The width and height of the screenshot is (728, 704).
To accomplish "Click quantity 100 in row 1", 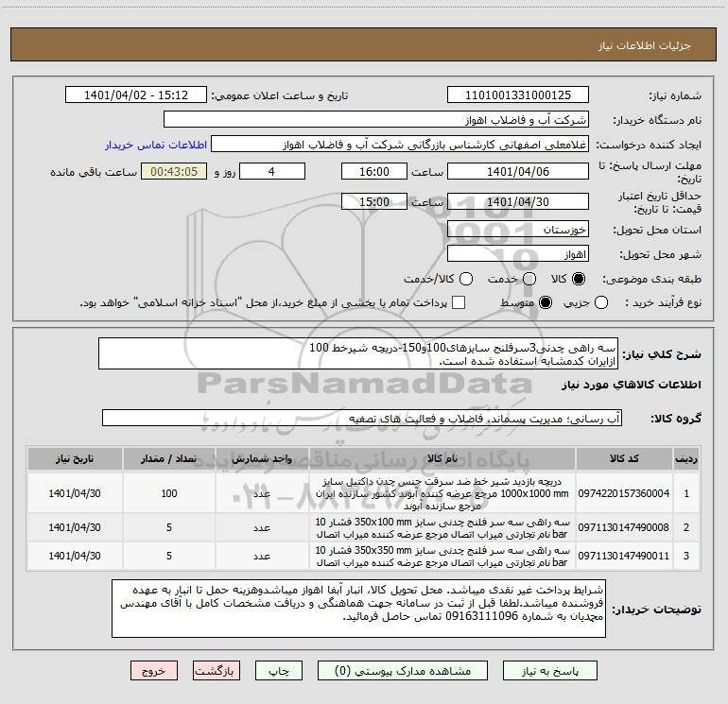I will (169, 493).
